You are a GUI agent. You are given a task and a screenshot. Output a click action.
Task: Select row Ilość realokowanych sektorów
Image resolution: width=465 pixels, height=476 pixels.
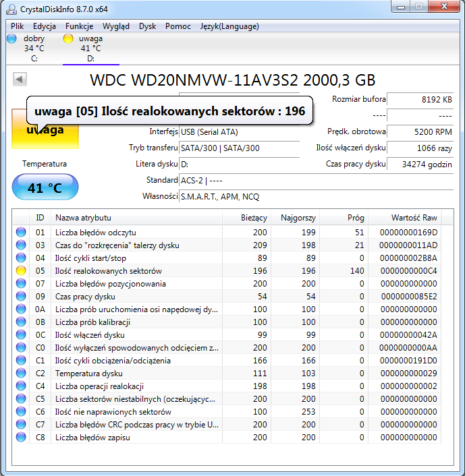point(227,270)
